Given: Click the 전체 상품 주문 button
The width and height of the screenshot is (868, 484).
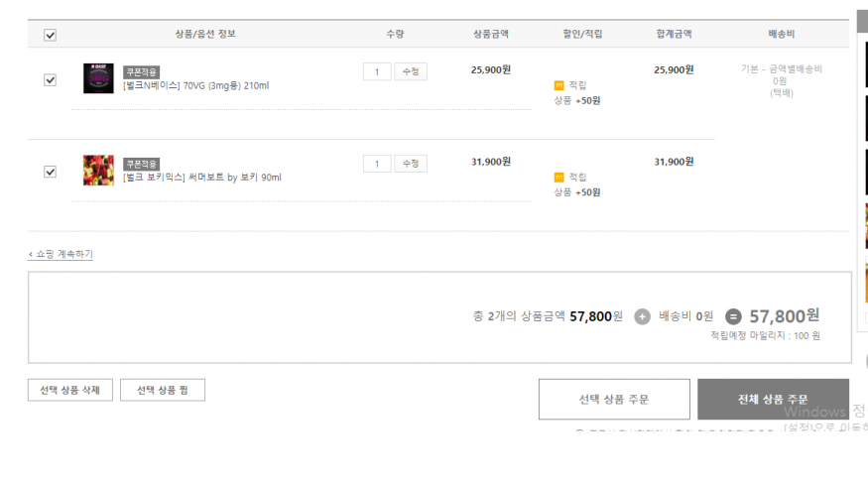Looking at the screenshot, I should [x=774, y=400].
